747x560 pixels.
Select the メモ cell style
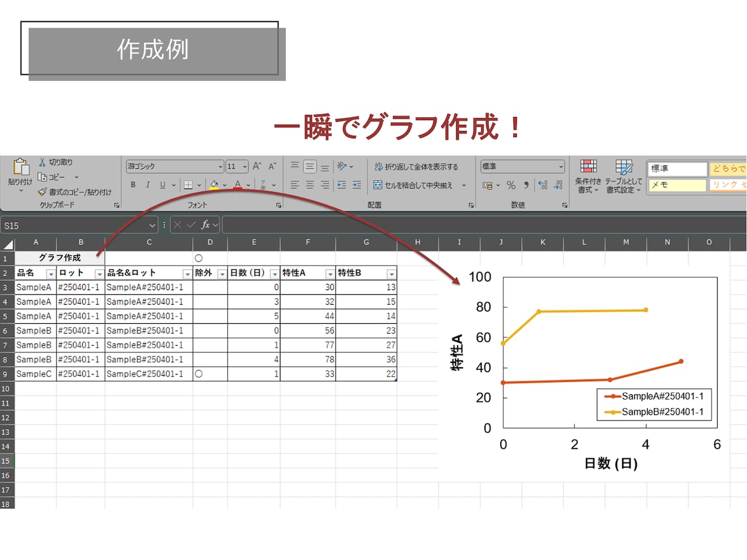pos(677,184)
